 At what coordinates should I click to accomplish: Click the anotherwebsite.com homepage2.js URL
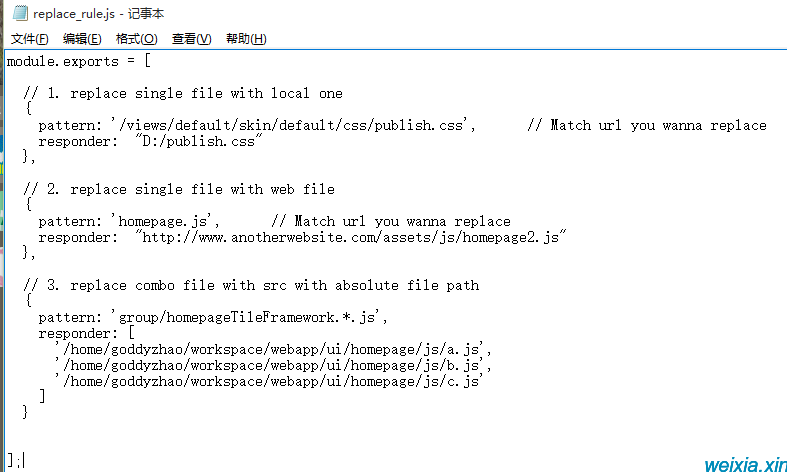351,238
